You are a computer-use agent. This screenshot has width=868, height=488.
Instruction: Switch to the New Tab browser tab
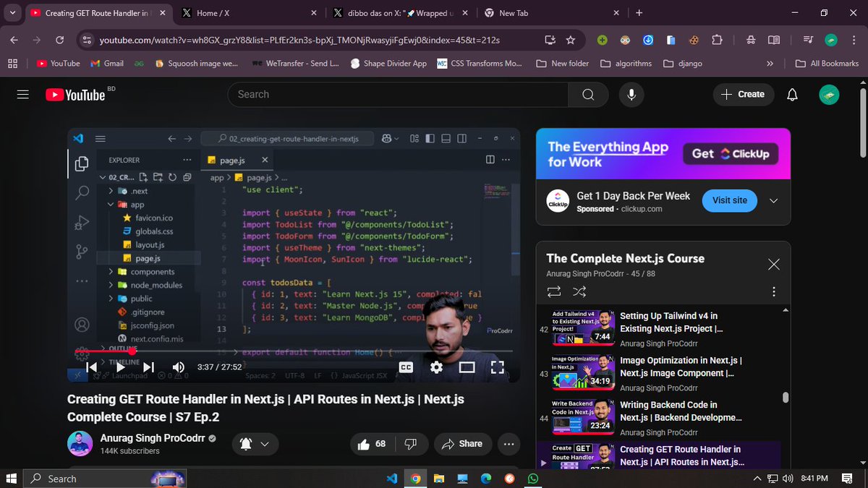551,13
